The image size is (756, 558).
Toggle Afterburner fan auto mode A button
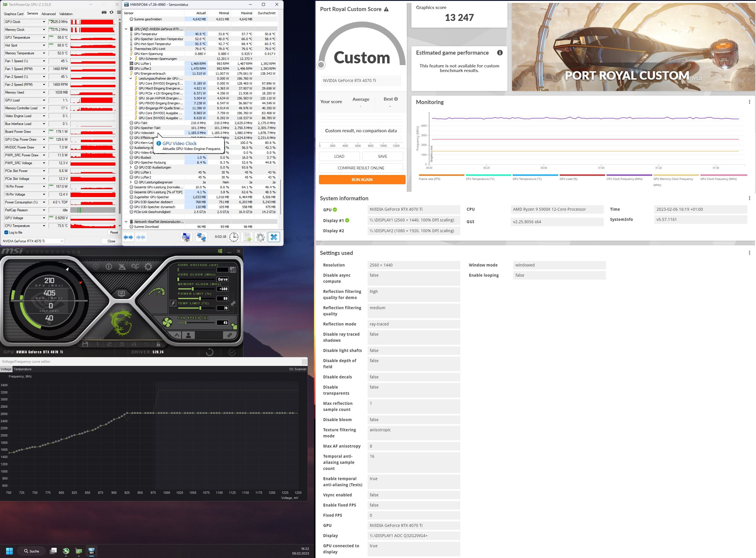pyautogui.click(x=177, y=335)
